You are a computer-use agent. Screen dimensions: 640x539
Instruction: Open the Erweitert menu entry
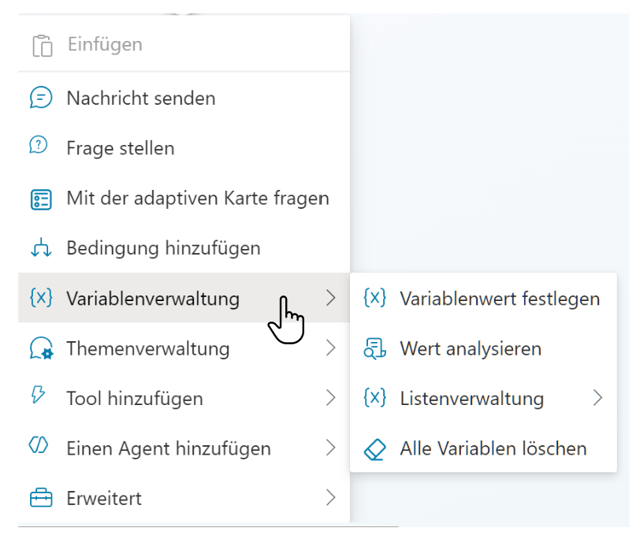(184, 497)
